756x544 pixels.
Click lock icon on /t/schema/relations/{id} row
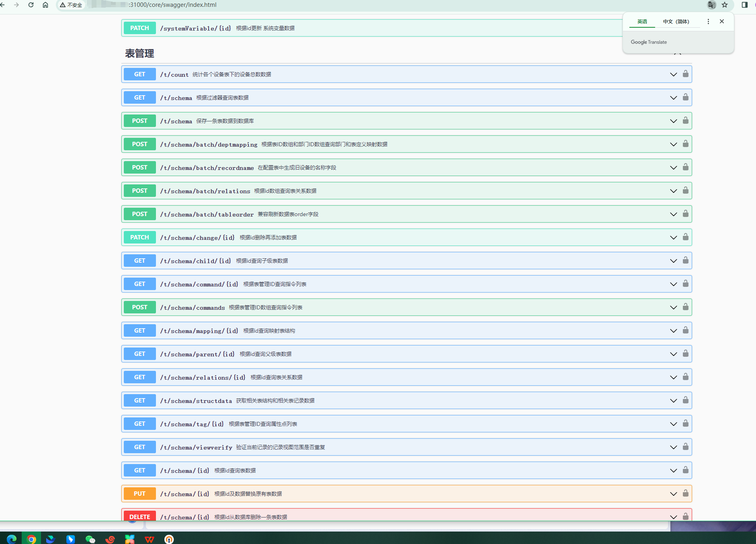[686, 377]
